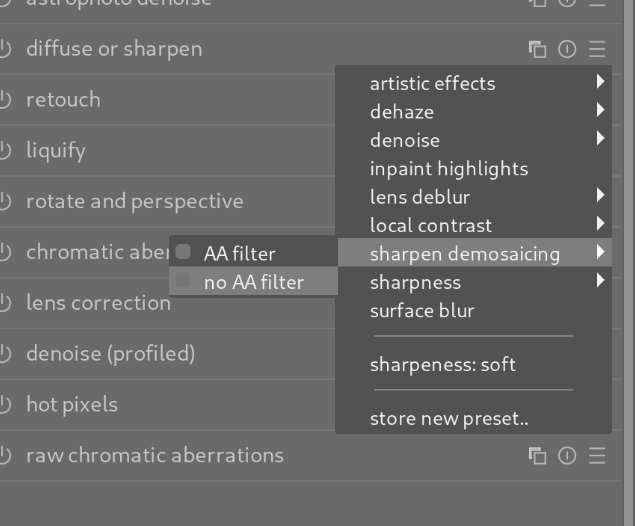Click multiple instances icon for diffuse or sharpen

coord(538,49)
